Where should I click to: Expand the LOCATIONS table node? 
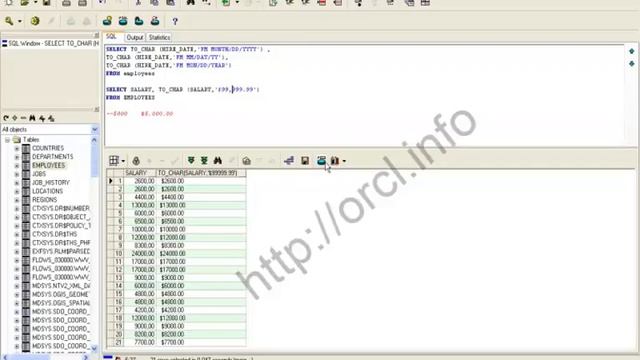pos(17,191)
